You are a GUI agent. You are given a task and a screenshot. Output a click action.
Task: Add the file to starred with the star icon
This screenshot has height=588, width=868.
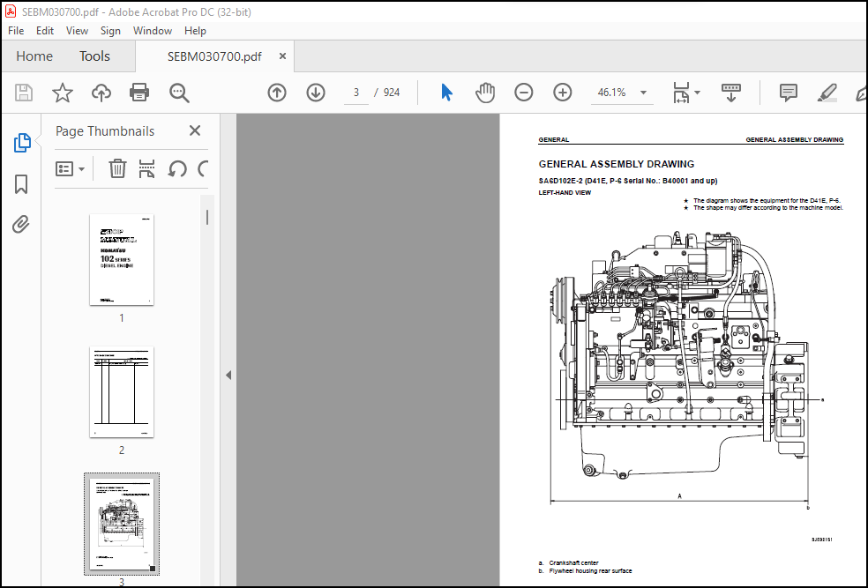click(63, 93)
